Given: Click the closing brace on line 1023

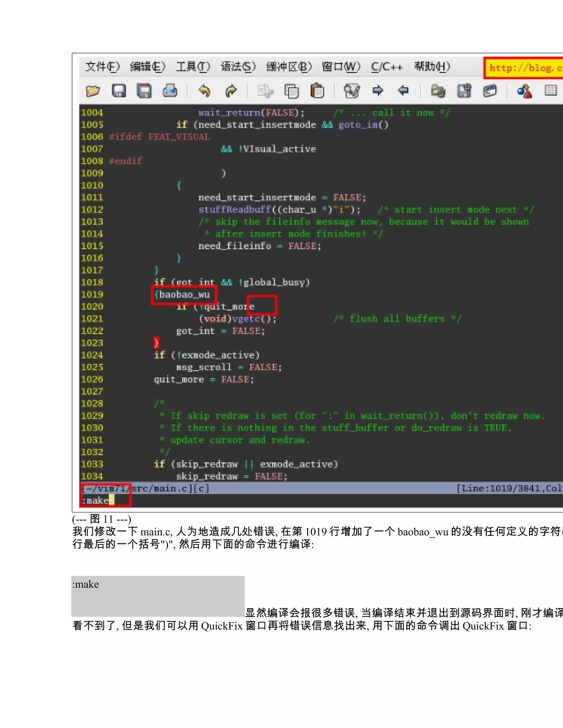Looking at the screenshot, I should 156,343.
